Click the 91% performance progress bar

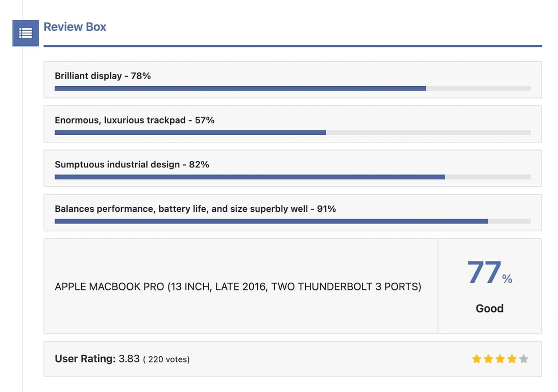(x=292, y=222)
